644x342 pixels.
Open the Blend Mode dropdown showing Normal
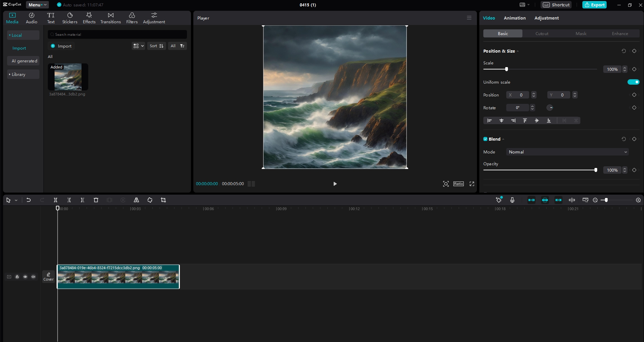[x=567, y=152]
